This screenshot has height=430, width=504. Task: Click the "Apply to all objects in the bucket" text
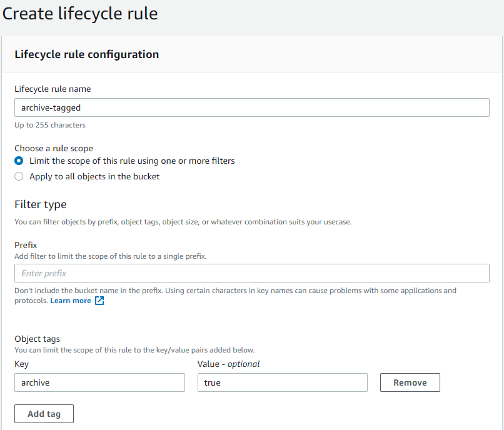pyautogui.click(x=94, y=176)
